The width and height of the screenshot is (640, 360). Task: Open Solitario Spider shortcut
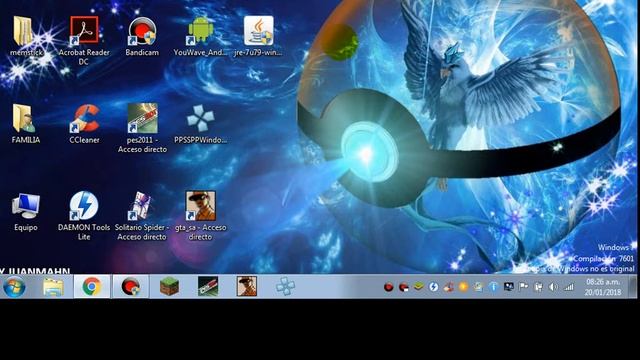pyautogui.click(x=142, y=216)
